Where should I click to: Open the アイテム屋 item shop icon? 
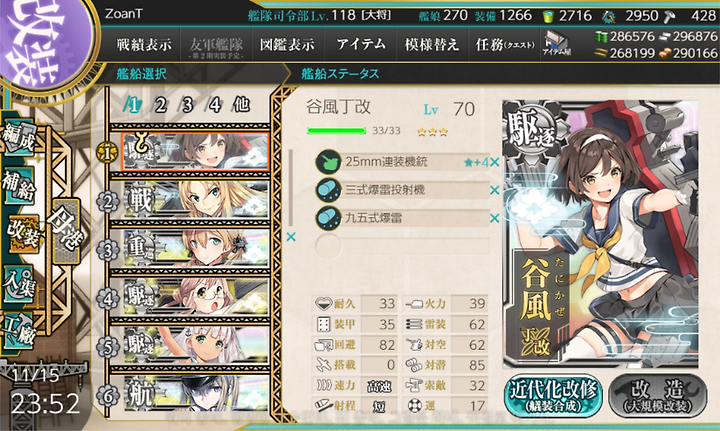click(557, 44)
